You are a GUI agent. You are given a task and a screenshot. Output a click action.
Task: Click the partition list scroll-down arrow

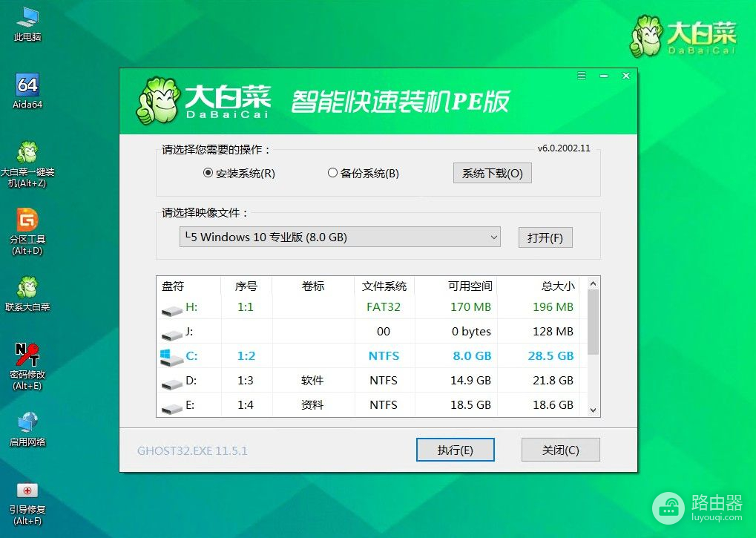(x=594, y=410)
